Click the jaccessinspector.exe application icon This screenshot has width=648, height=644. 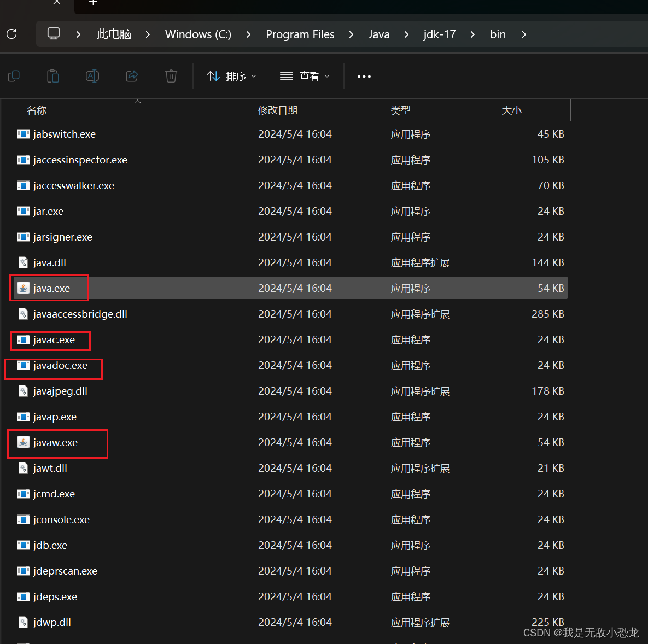pyautogui.click(x=23, y=160)
